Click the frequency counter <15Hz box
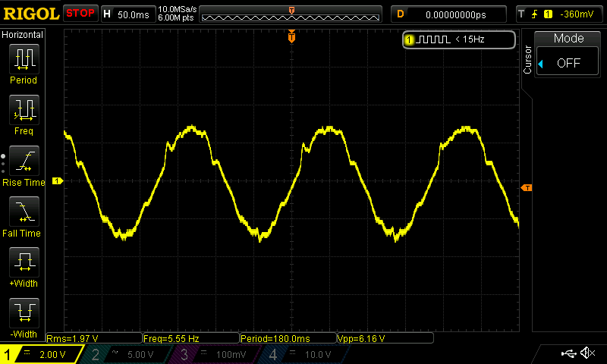Image resolution: width=607 pixels, height=364 pixels. pos(459,39)
